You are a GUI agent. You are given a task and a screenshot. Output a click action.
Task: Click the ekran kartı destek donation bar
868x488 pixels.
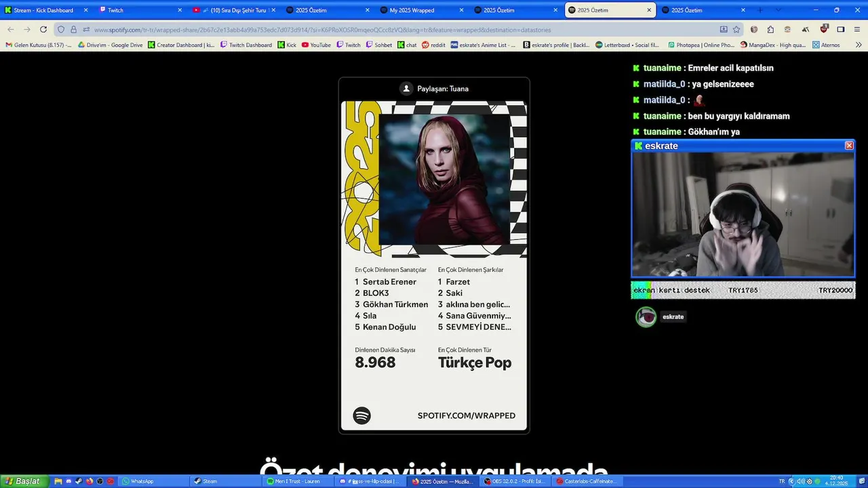(x=743, y=290)
